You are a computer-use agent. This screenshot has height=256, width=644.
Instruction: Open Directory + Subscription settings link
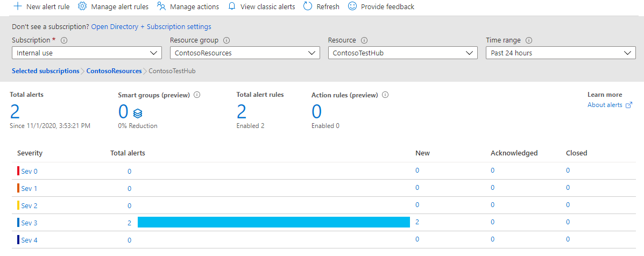[x=151, y=26]
